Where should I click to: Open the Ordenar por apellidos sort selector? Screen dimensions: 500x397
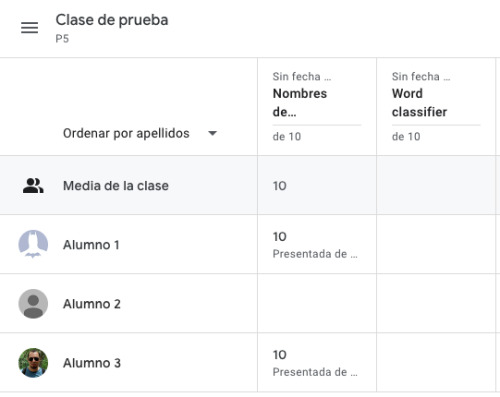140,133
